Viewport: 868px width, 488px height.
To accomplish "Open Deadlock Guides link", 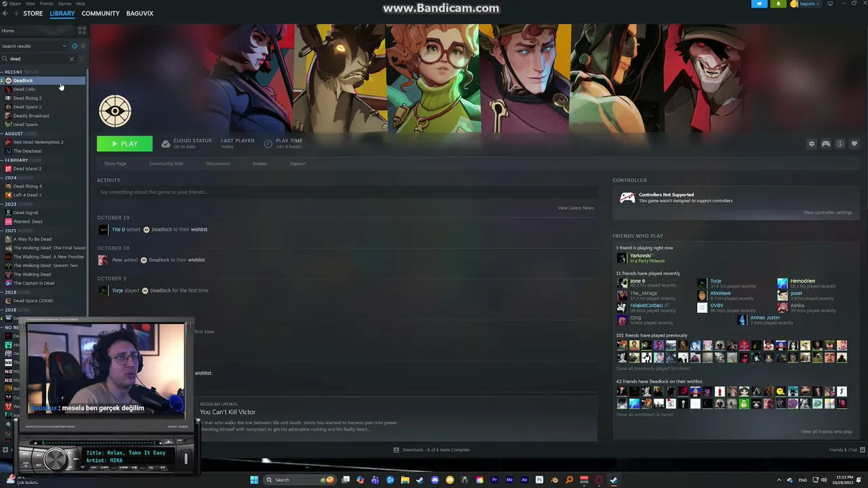I will point(260,163).
